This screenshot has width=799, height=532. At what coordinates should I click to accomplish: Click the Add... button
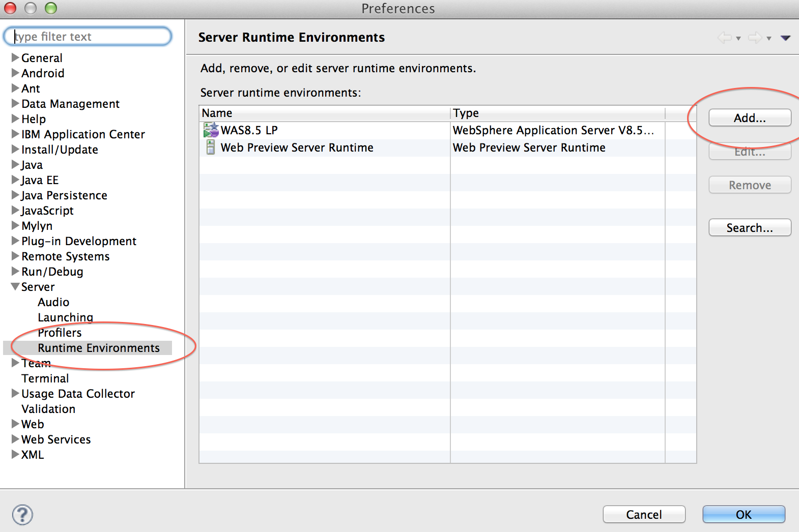(x=750, y=118)
